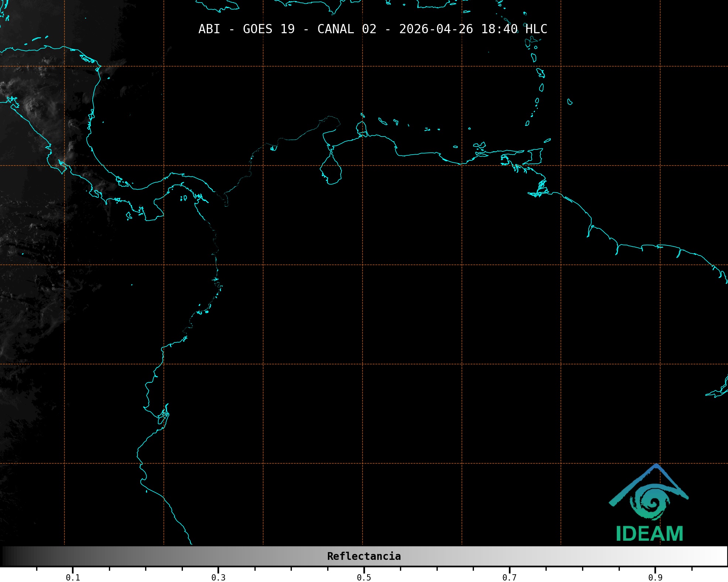
Task: Click the 0.1 tick label on colorbar
Action: (73, 578)
